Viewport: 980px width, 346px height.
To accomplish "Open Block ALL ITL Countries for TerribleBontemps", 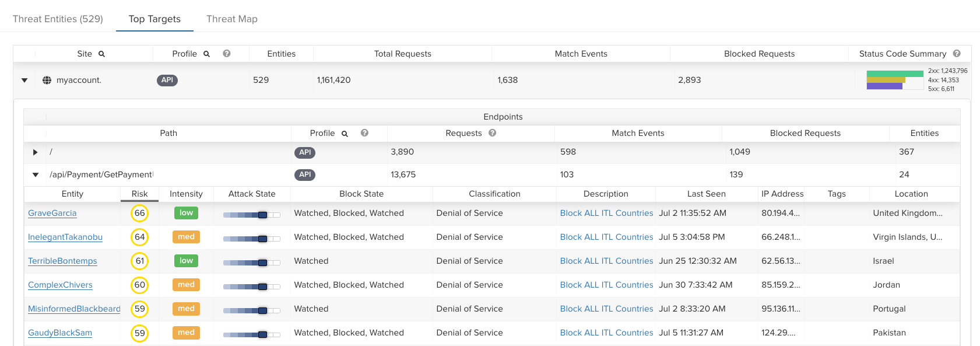I will [x=606, y=261].
